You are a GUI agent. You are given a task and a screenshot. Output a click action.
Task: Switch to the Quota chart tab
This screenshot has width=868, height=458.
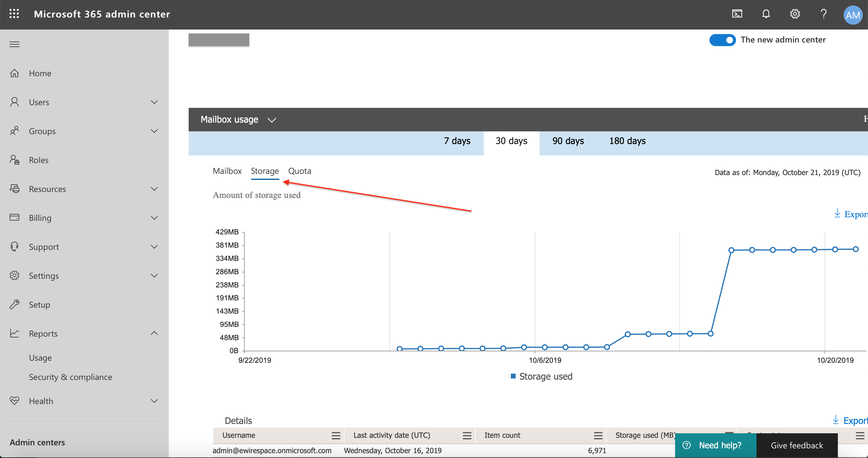click(x=300, y=171)
